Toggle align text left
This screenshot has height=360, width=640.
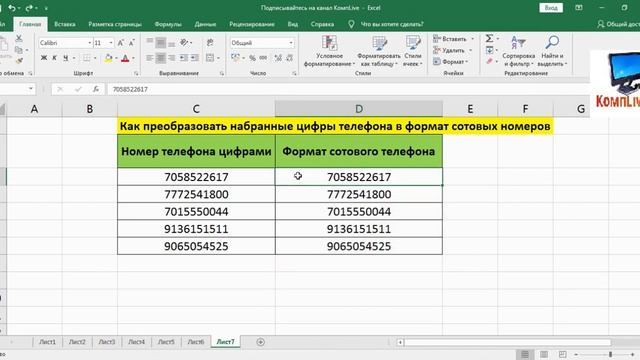pyautogui.click(x=150, y=58)
